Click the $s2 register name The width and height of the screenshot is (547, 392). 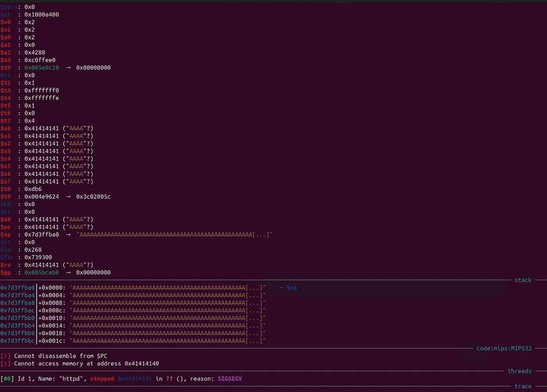point(5,143)
